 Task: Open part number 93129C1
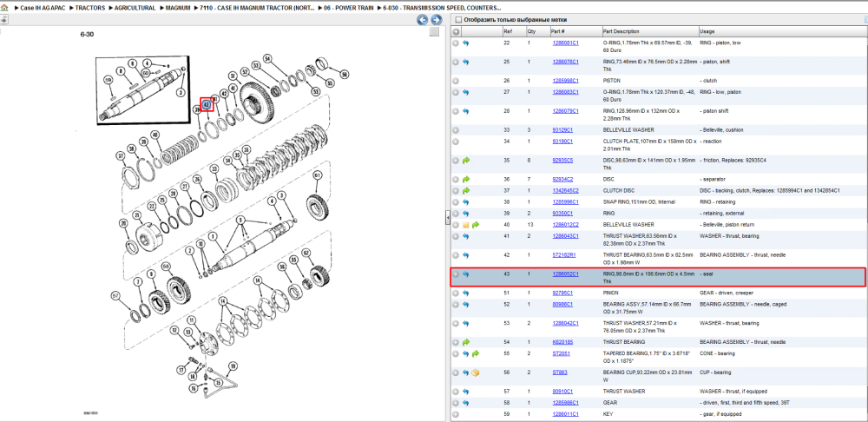click(562, 129)
